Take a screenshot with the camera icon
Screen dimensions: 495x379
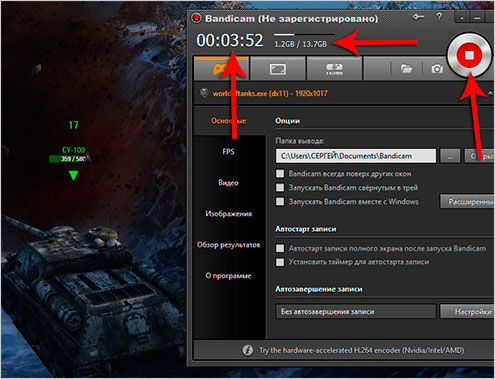437,69
